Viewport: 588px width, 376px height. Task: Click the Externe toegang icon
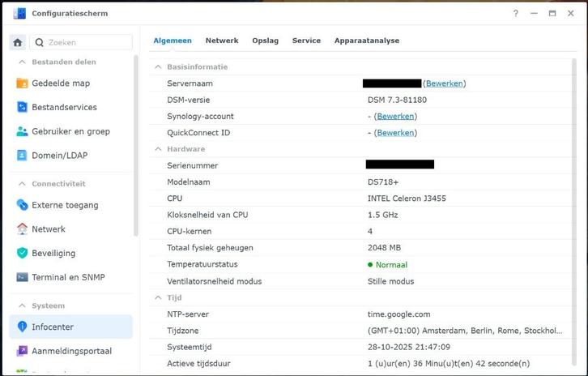pos(22,205)
